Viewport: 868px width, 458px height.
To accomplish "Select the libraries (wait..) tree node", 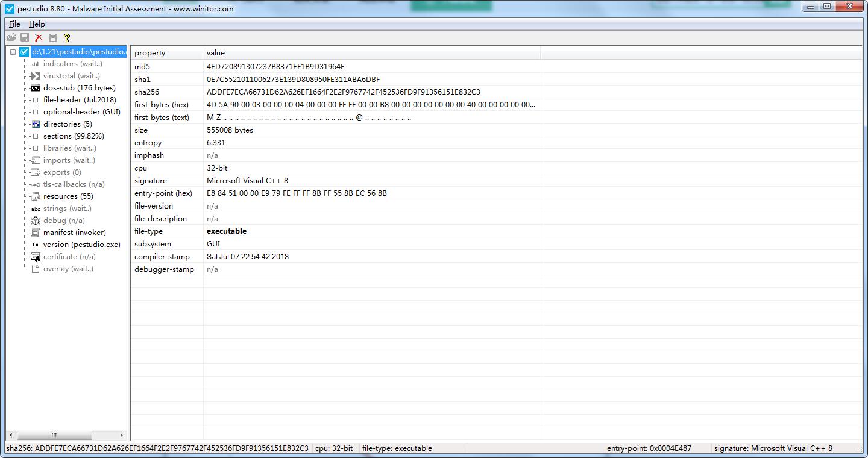I will pyautogui.click(x=69, y=148).
